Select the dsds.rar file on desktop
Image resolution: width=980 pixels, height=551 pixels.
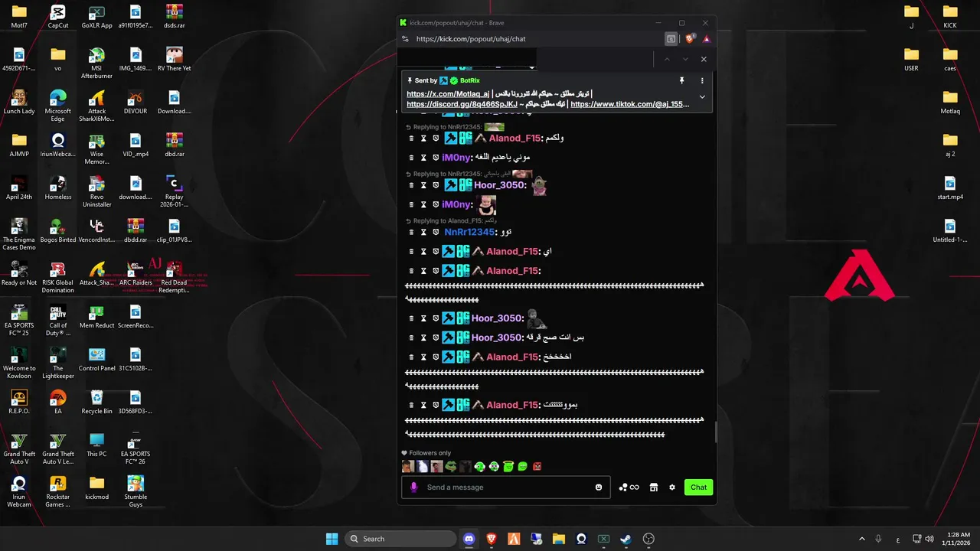tap(175, 17)
